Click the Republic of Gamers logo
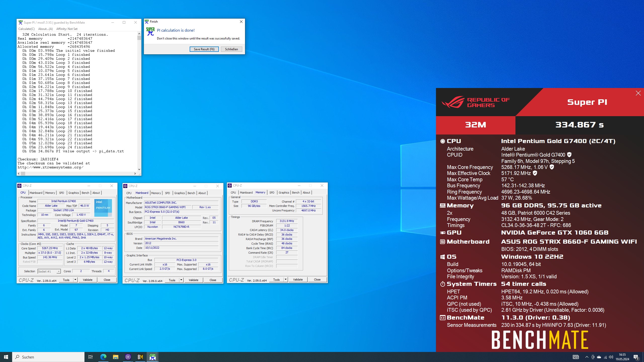644x362 pixels. pos(475,102)
